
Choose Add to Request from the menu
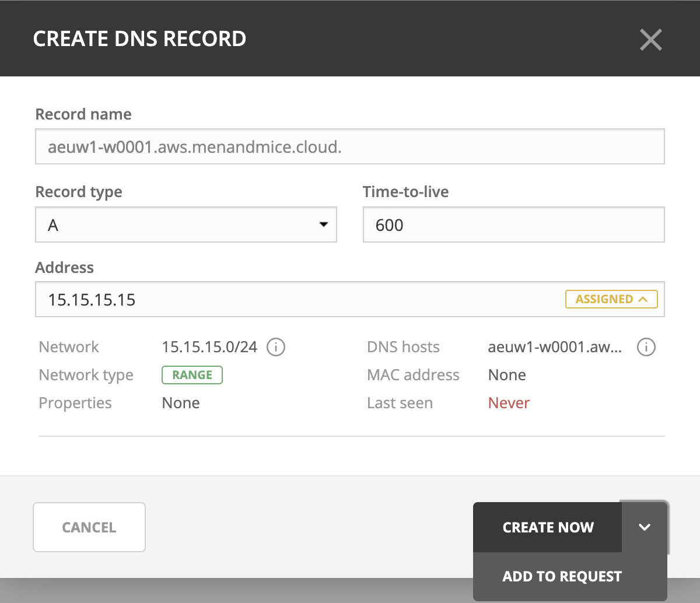click(x=562, y=576)
